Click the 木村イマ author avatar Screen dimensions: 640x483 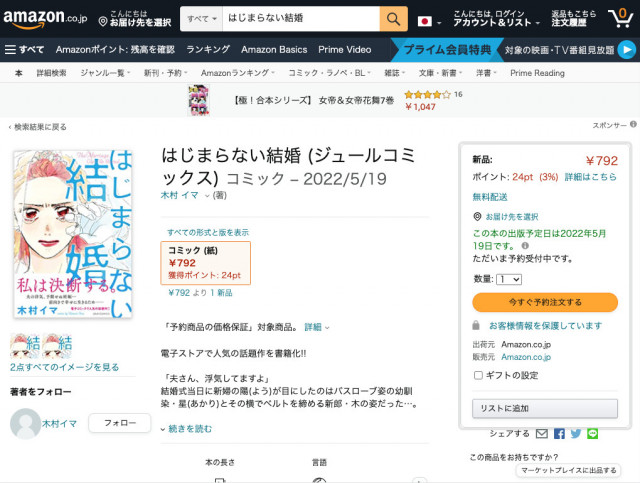[25, 423]
